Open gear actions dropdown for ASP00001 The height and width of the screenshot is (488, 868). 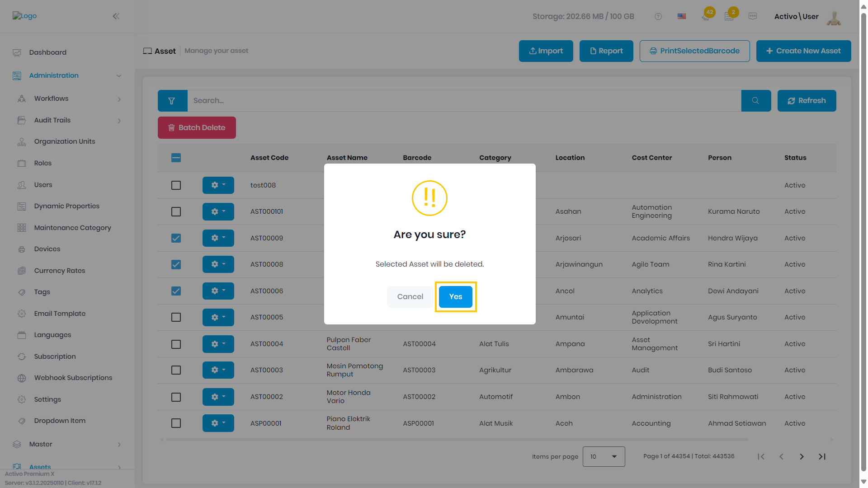click(x=218, y=423)
